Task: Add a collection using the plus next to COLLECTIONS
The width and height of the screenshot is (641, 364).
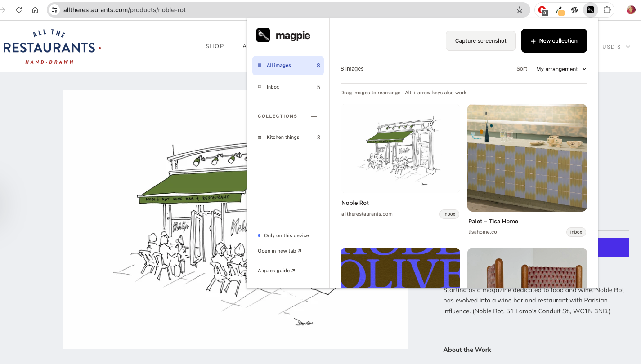Action: [314, 117]
